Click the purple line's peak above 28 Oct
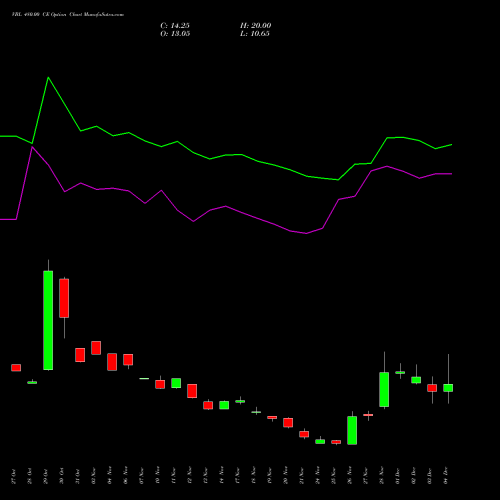Screen dimensions: 500x500 pyautogui.click(x=32, y=147)
